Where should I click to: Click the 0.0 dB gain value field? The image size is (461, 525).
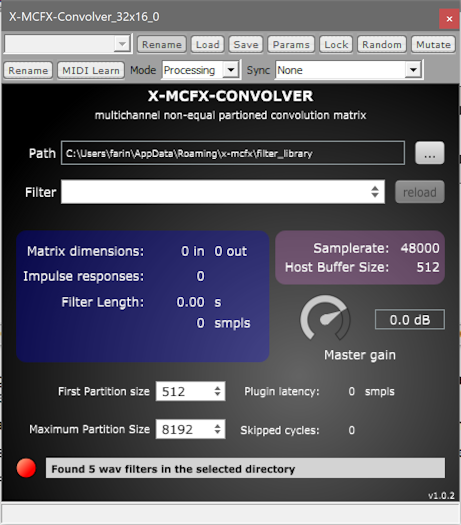pyautogui.click(x=410, y=320)
